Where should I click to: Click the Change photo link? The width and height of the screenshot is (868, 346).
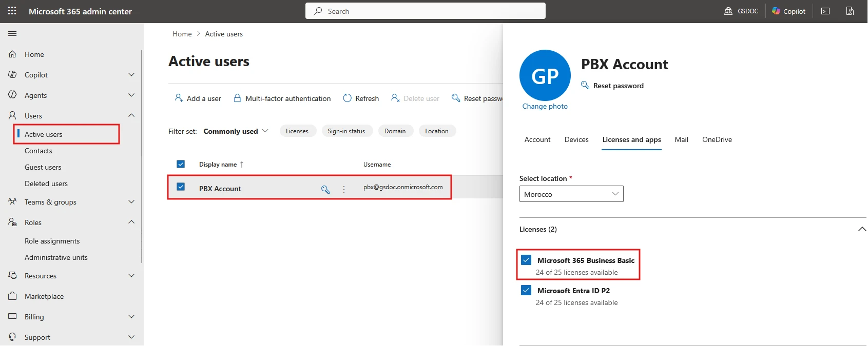tap(545, 106)
